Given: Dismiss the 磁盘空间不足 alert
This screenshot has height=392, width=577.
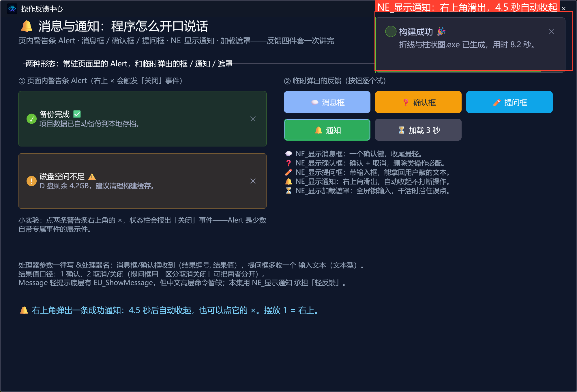Looking at the screenshot, I should coord(253,181).
